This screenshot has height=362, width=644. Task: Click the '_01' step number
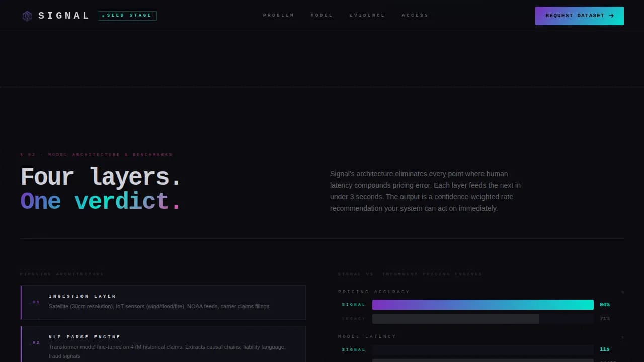tap(34, 302)
